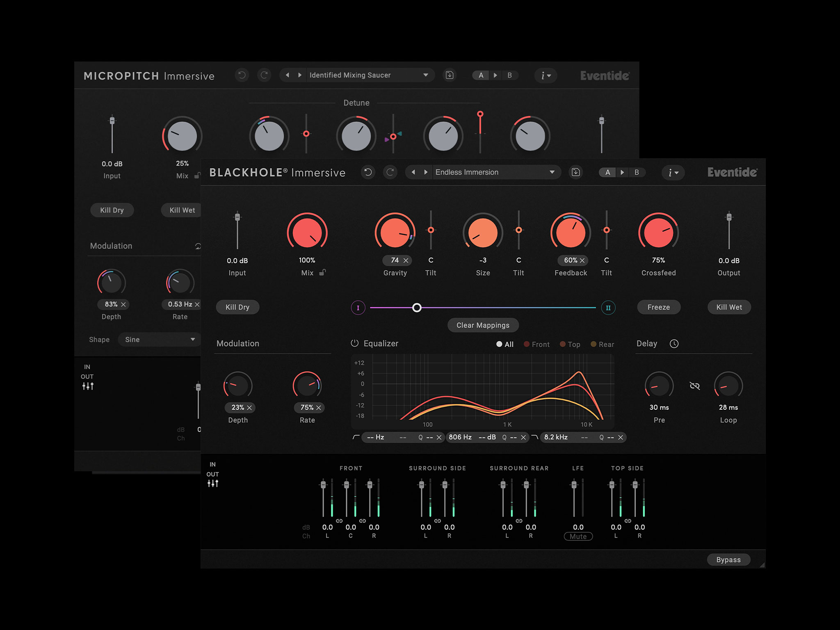
Task: Click the Crossfeed knob
Action: pyautogui.click(x=659, y=233)
